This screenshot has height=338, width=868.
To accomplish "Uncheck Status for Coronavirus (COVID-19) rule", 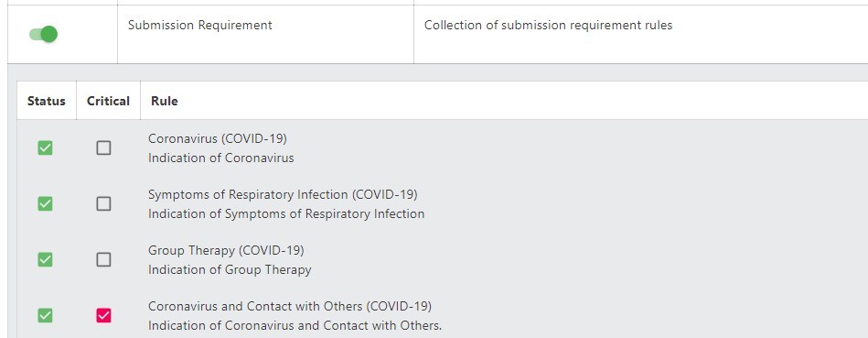I will coord(46,148).
